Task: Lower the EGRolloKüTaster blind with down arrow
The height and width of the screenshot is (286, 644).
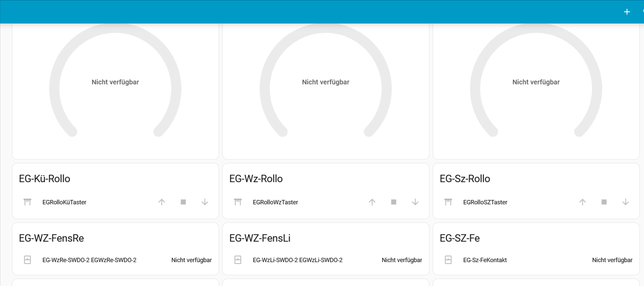Action: point(205,202)
